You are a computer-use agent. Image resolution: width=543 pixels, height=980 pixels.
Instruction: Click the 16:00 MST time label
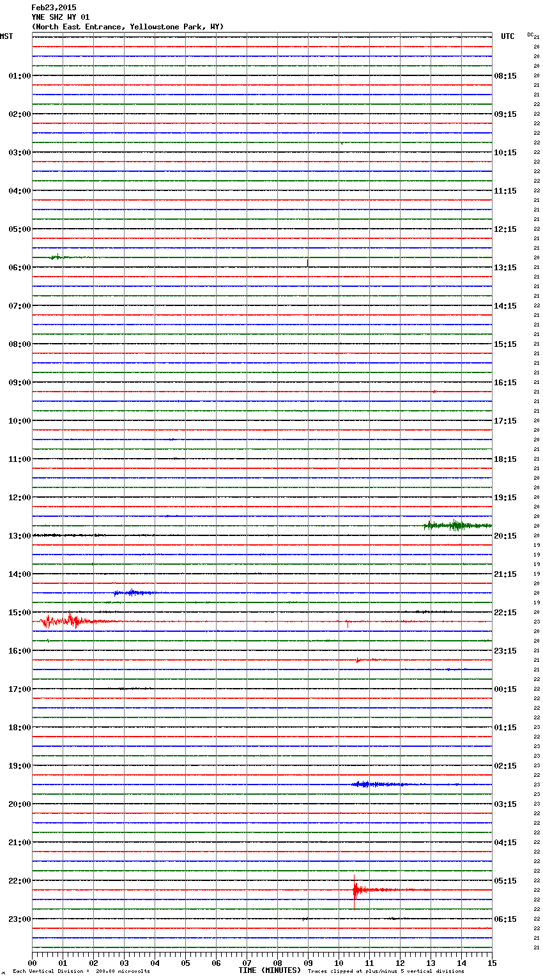20,651
